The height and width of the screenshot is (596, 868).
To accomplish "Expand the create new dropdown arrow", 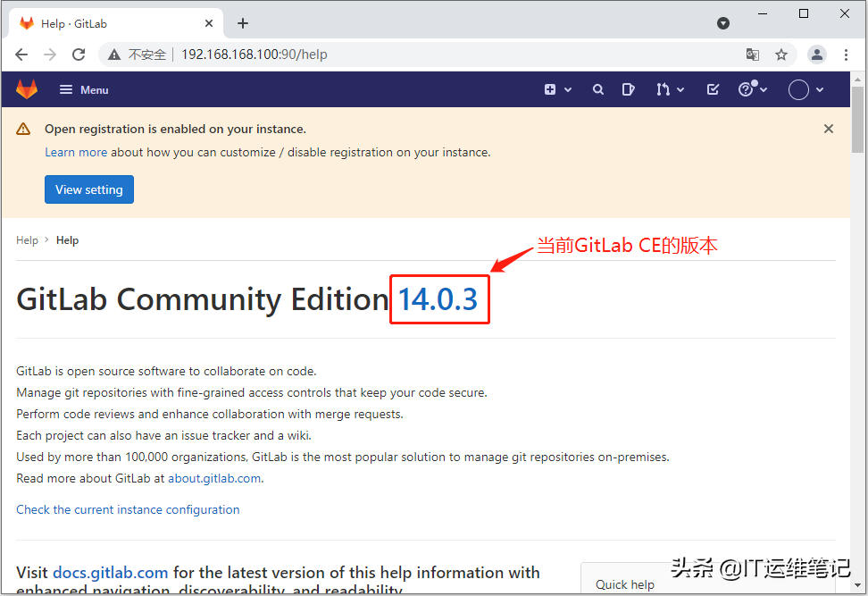I will pyautogui.click(x=568, y=89).
